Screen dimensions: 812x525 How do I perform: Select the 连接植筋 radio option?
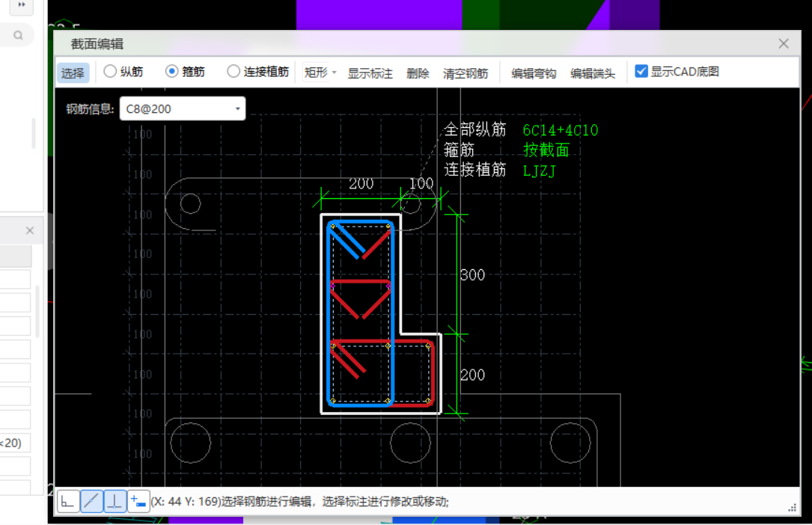coord(258,72)
